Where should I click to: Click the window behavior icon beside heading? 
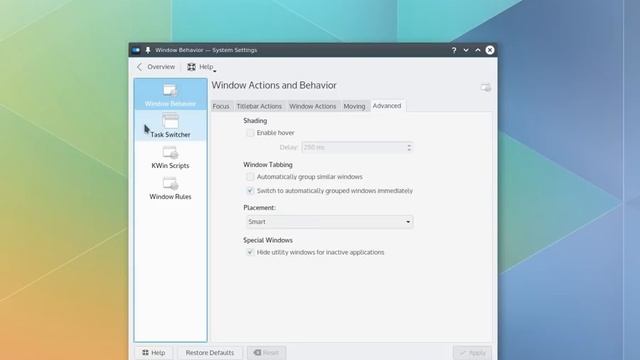(x=485, y=87)
